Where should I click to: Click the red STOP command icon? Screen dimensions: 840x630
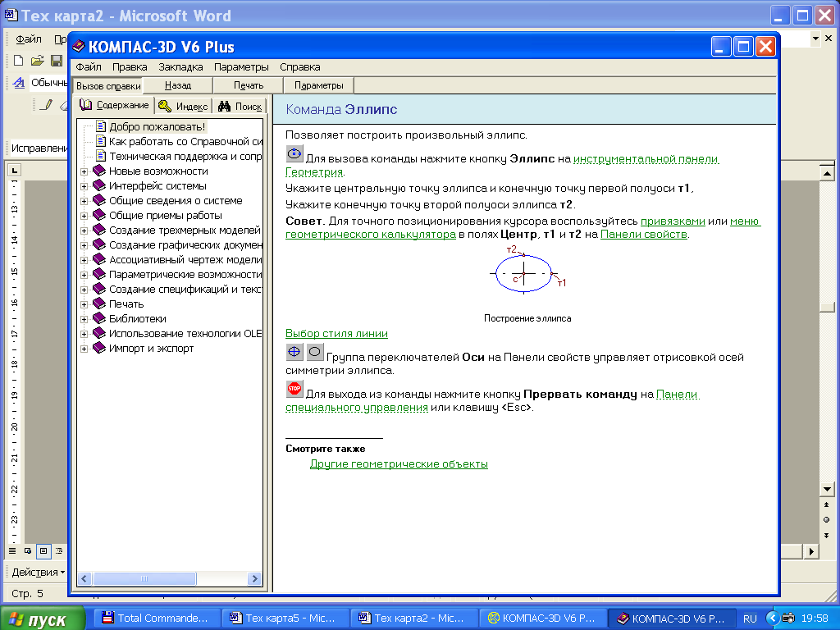pos(294,388)
